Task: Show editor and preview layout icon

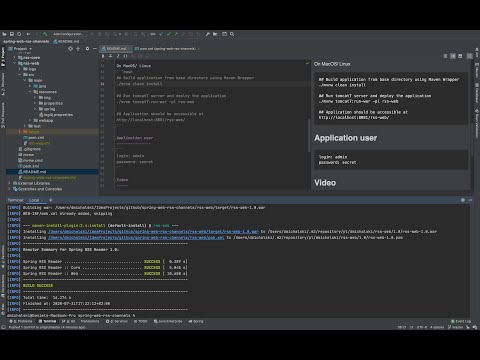Action: pos(453,56)
